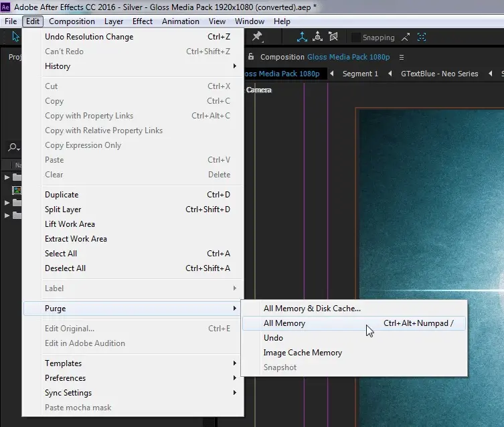
Task: Open the Composition panel menu icon
Action: 402,57
